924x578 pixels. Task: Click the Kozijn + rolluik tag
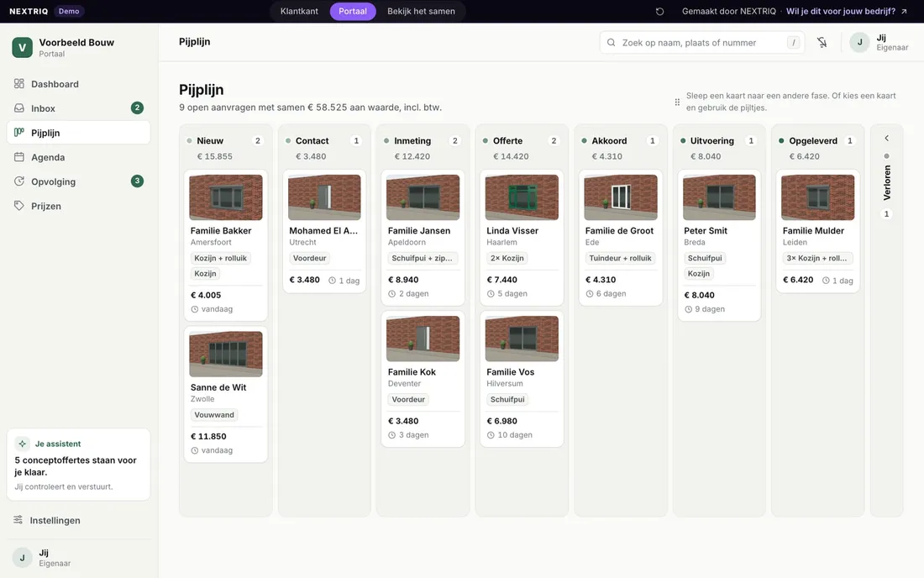coord(220,258)
